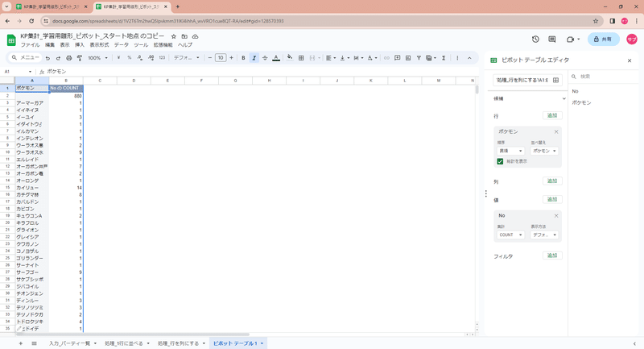Move document with folder icon
644x349 pixels.
(184, 36)
